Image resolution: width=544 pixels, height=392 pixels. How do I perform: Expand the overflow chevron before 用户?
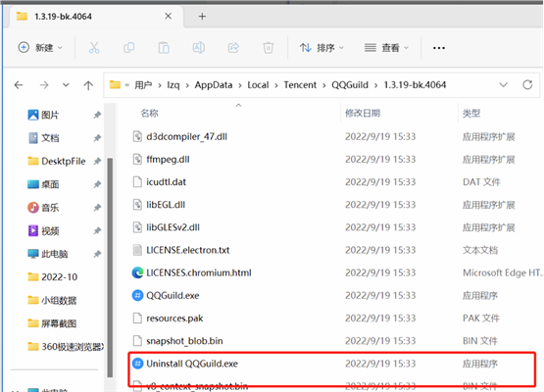pos(127,85)
